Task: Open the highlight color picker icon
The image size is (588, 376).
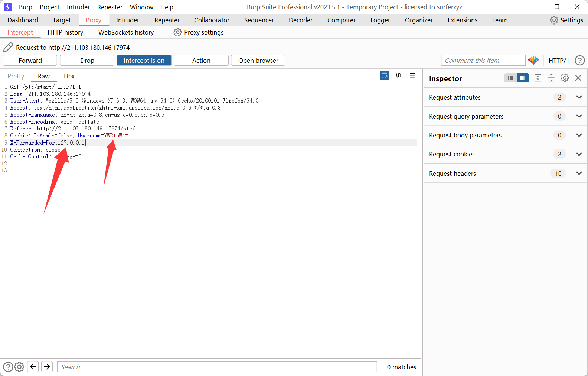Action: point(533,60)
